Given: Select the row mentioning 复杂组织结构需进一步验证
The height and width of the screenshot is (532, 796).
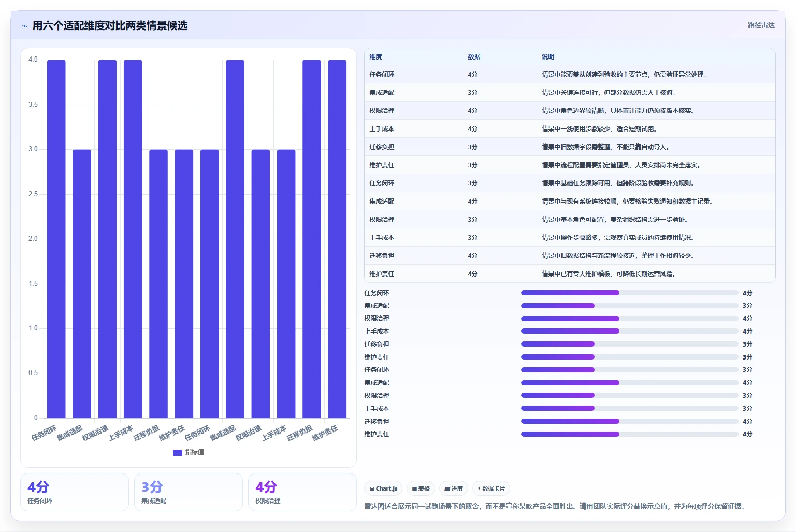Looking at the screenshot, I should (x=570, y=219).
